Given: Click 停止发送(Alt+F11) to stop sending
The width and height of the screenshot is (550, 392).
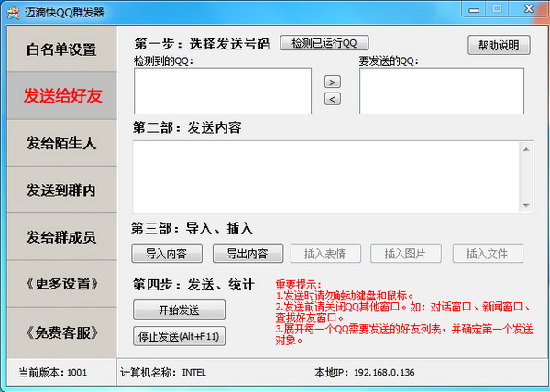Looking at the screenshot, I should click(x=180, y=336).
